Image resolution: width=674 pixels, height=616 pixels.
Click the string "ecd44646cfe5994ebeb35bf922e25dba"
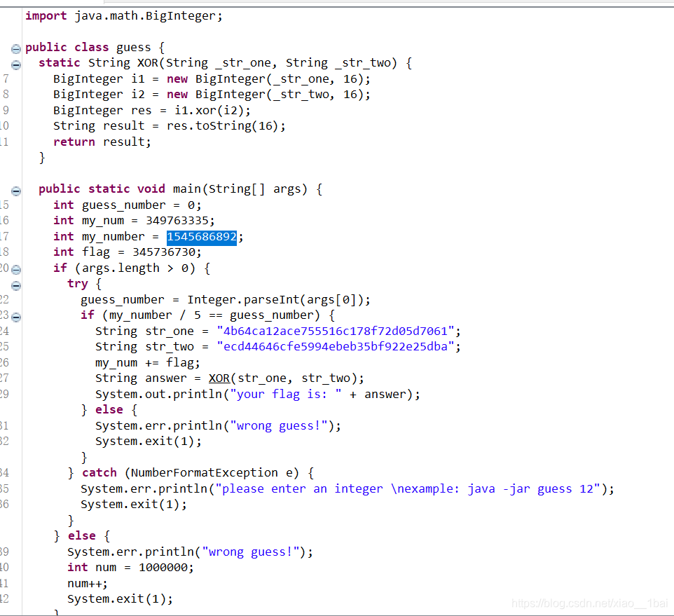coord(336,346)
